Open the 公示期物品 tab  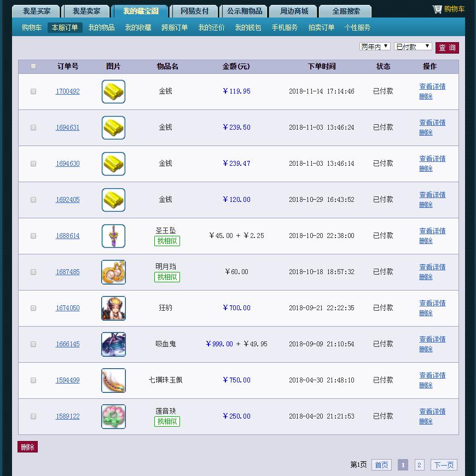(x=245, y=11)
